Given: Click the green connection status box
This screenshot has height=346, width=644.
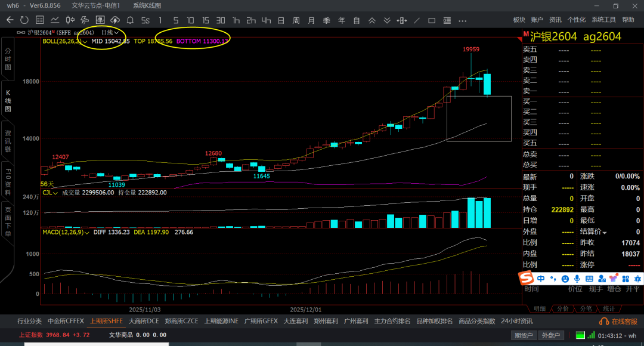Looking at the screenshot, I should pos(580,335).
